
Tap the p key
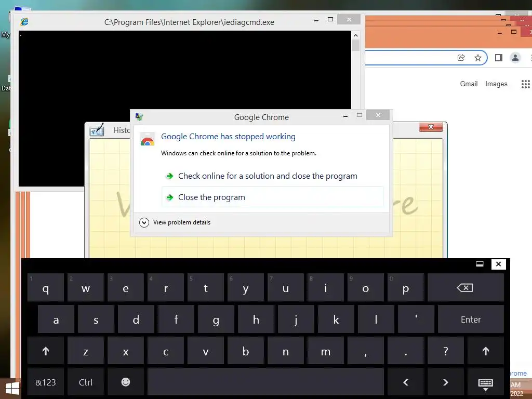tap(405, 288)
